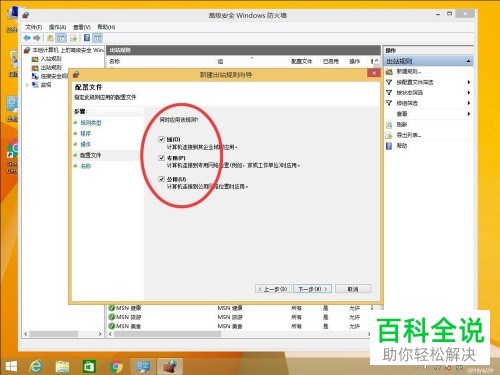
Task: Click the 下一步 next button in wizard
Action: (312, 289)
